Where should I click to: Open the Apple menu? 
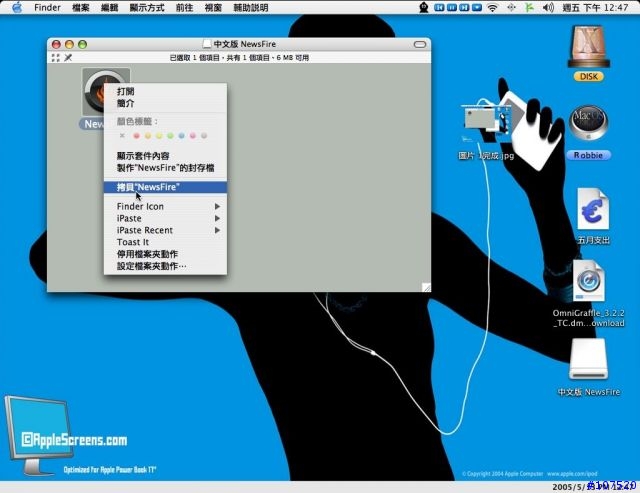[17, 7]
